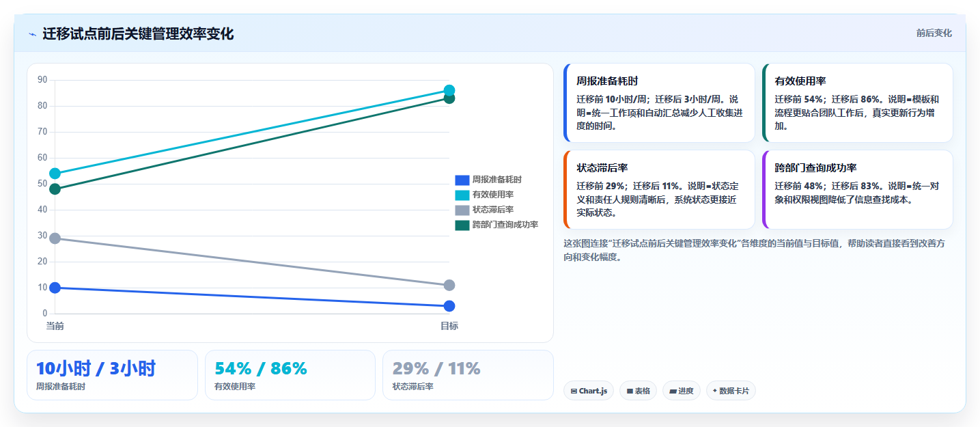Click the 迁移试点前后关键管理效率变化 heading
This screenshot has width=980, height=427.
click(138, 34)
